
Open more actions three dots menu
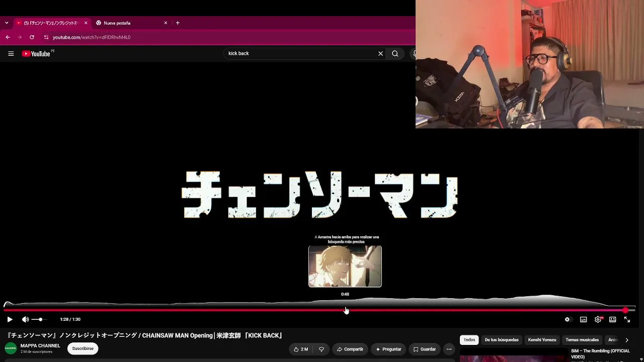coord(449,349)
